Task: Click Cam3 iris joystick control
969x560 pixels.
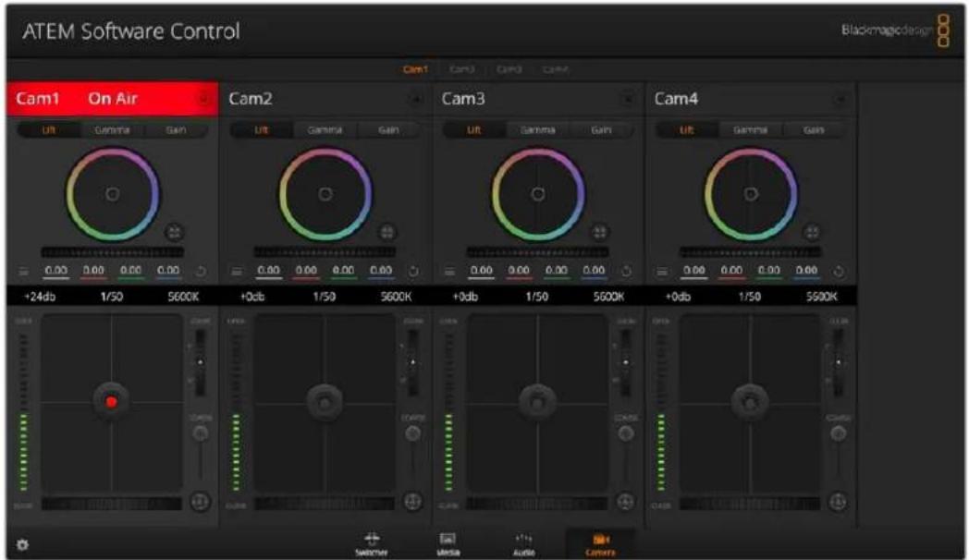Action: [x=537, y=402]
